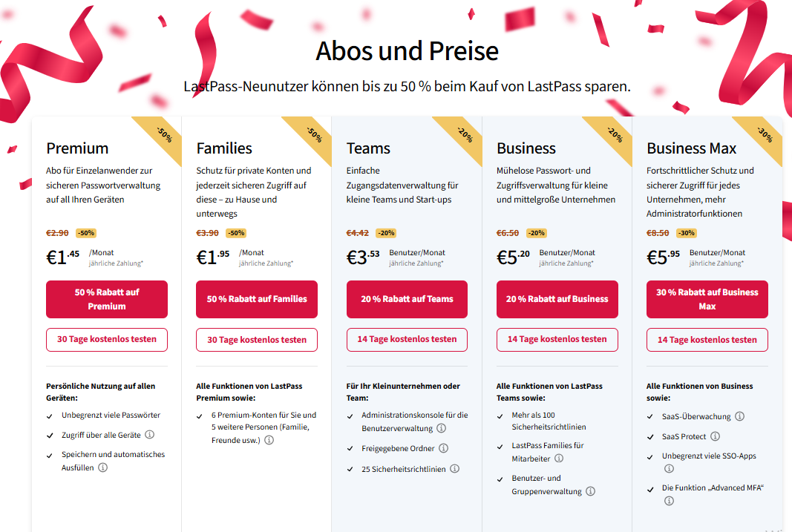This screenshot has width=792, height=532.
Task: Open "Benutzer- und Gruppenverwaltung" info icon
Action: pyautogui.click(x=590, y=491)
